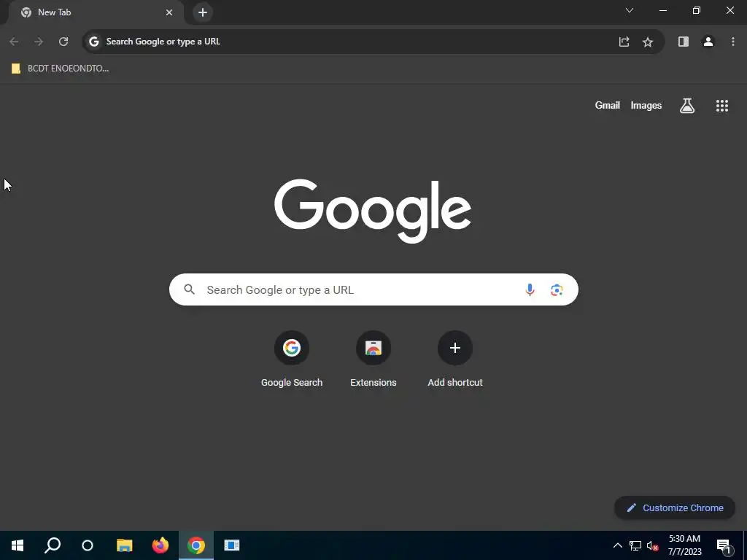
Task: Reload the page with the refresh icon
Action: click(63, 42)
